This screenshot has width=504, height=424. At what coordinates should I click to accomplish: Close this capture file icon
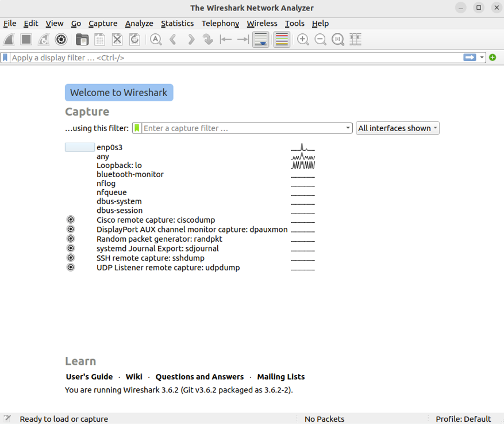(117, 40)
